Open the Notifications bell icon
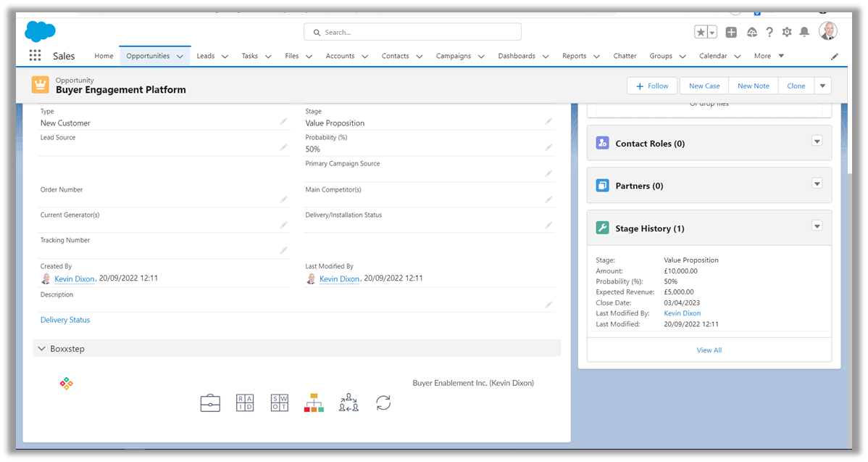 click(x=804, y=32)
